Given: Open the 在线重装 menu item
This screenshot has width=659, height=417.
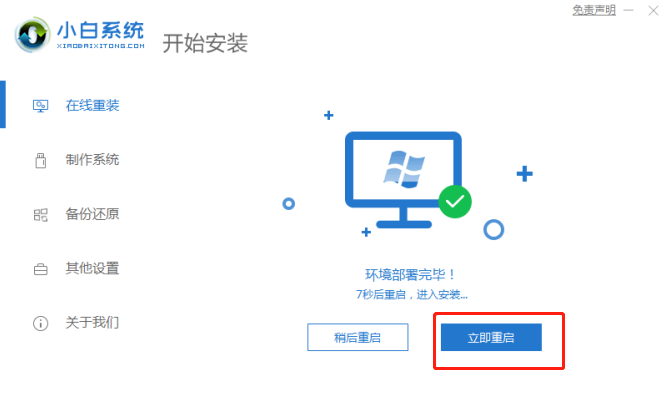Looking at the screenshot, I should click(92, 106).
